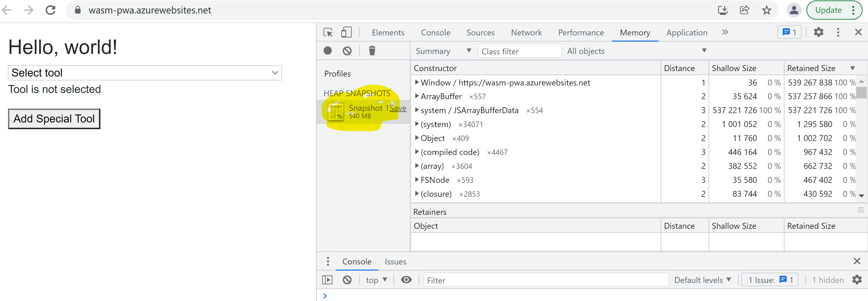The height and width of the screenshot is (301, 868).
Task: Open the Summary perspective dropdown
Action: click(443, 51)
